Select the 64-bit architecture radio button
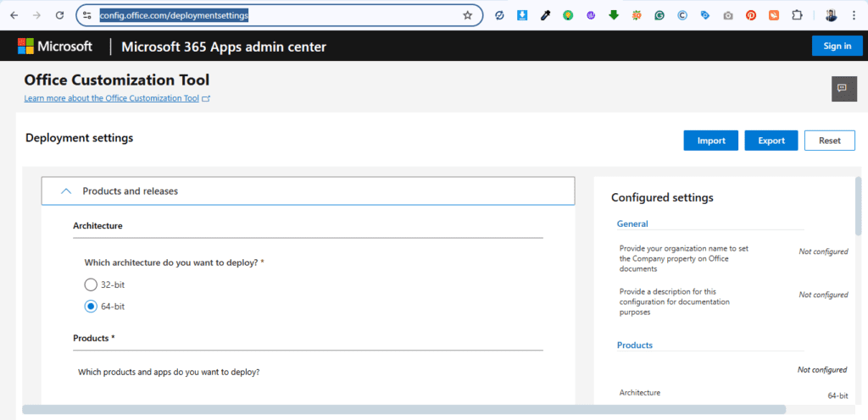Image resolution: width=868 pixels, height=420 pixels. (92, 306)
